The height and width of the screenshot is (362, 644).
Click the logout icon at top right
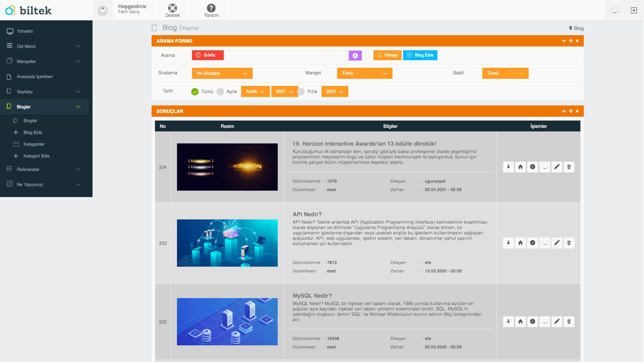pos(634,10)
